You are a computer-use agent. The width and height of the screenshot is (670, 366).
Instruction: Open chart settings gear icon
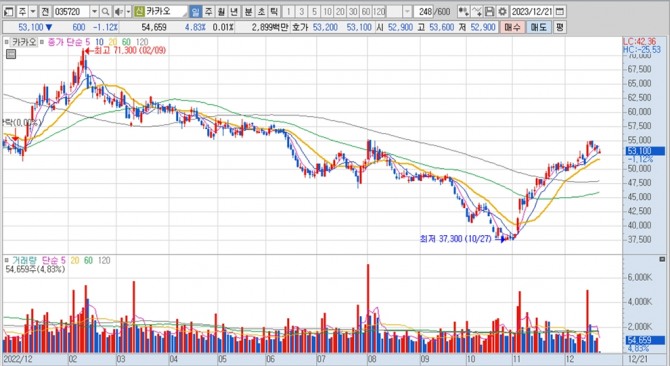point(503,12)
